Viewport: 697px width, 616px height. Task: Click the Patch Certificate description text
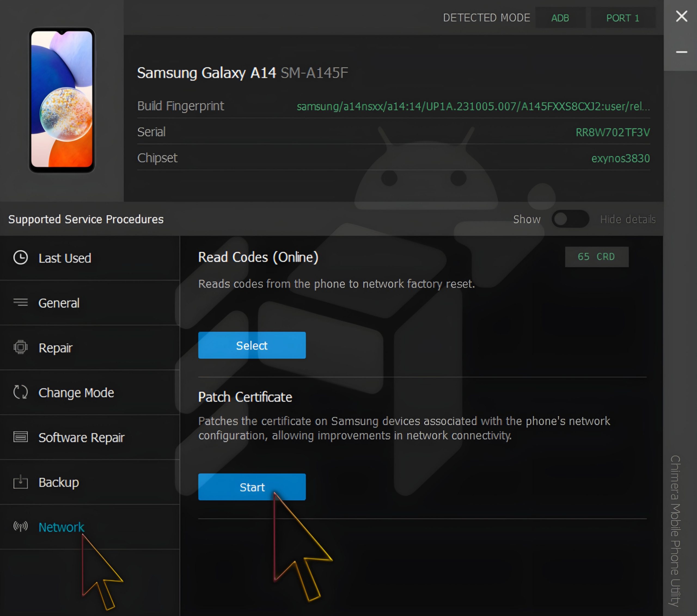pos(404,428)
